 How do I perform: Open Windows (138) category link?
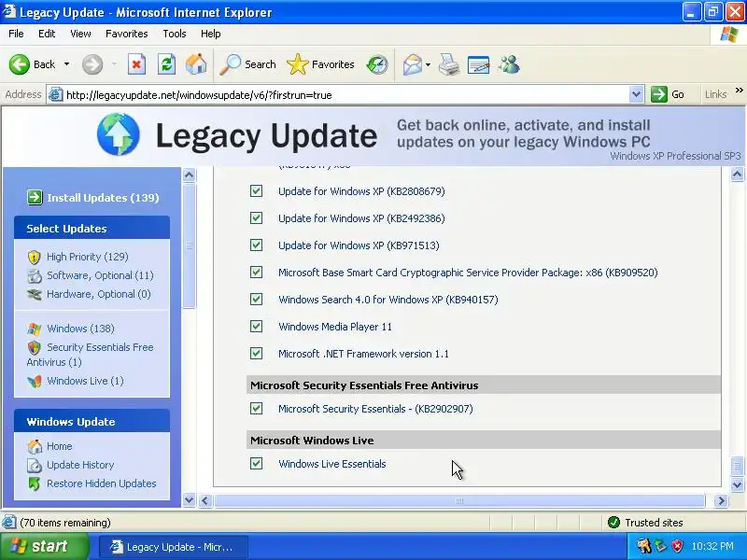click(80, 329)
